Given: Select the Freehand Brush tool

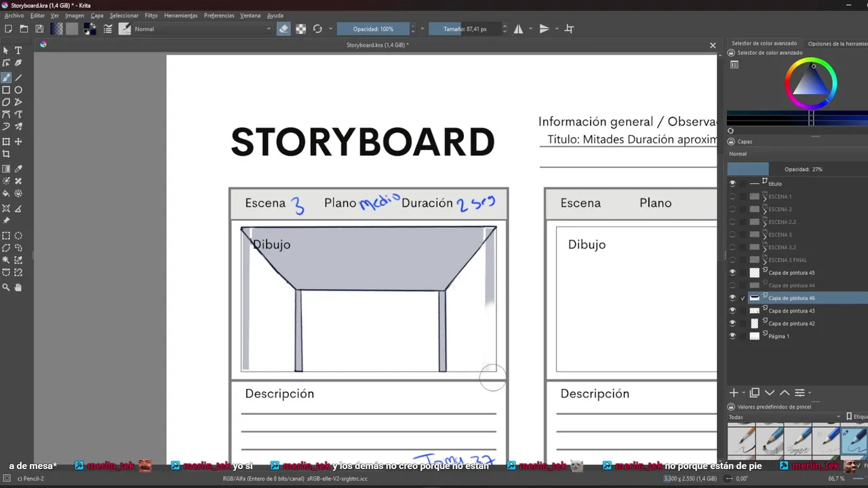Looking at the screenshot, I should click(6, 77).
